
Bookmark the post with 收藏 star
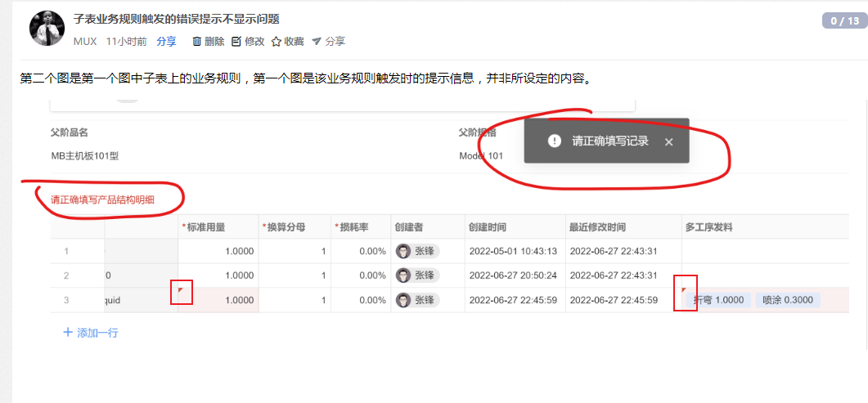coord(288,42)
